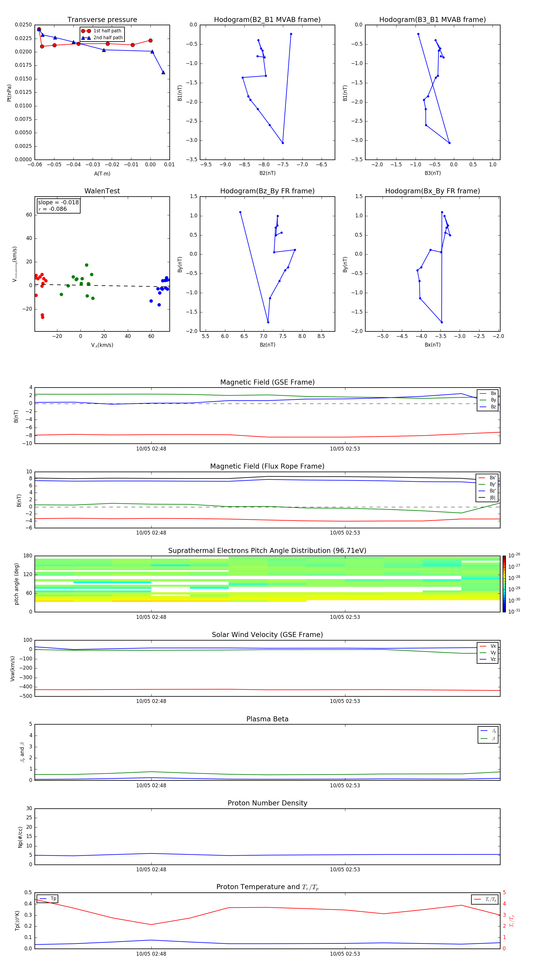This screenshot has width=535, height=980.
Task: Click the 'Vx' legend entry
Action: coord(488,646)
